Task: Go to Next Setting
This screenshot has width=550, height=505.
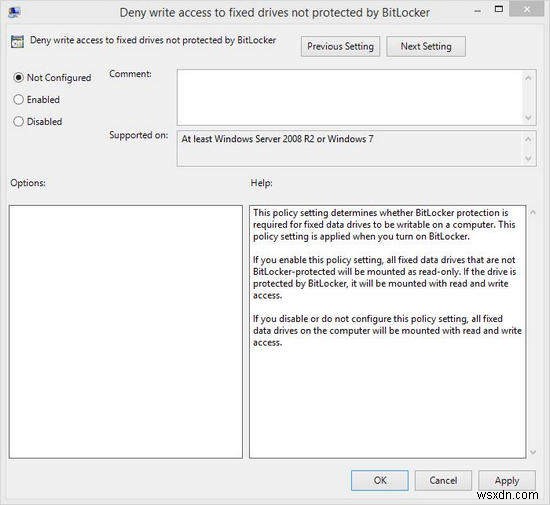Action: pos(426,46)
